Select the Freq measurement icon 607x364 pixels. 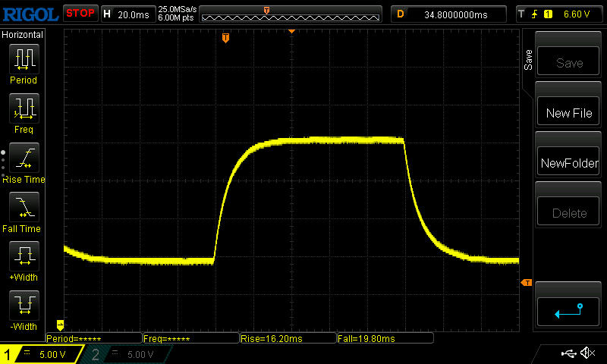[24, 108]
